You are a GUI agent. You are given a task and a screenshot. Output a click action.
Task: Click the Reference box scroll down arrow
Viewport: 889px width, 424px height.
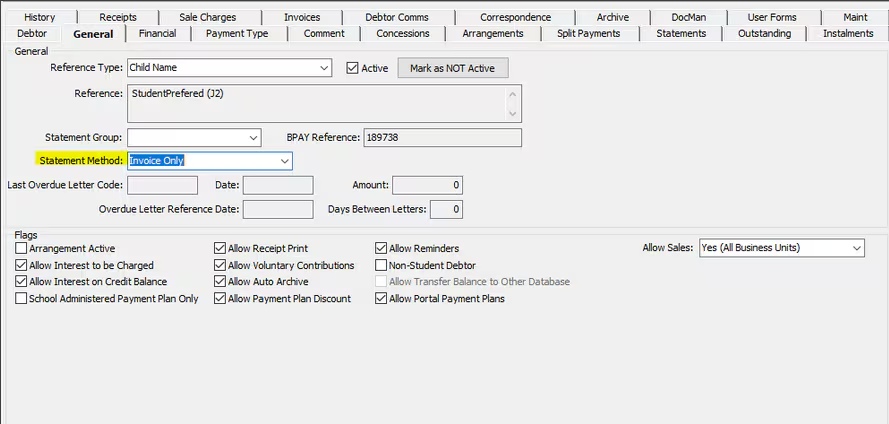(513, 113)
